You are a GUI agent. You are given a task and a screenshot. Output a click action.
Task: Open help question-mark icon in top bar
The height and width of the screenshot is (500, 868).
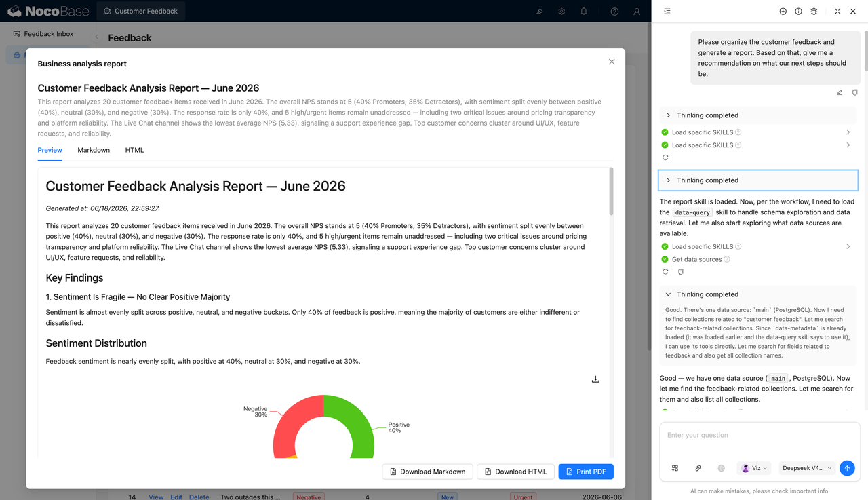(614, 12)
